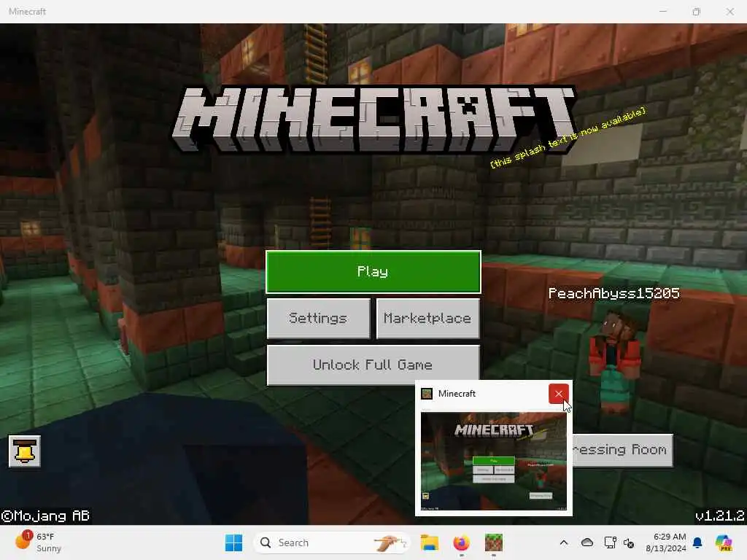Select the version text v1.21.2
The width and height of the screenshot is (747, 560).
click(x=719, y=516)
